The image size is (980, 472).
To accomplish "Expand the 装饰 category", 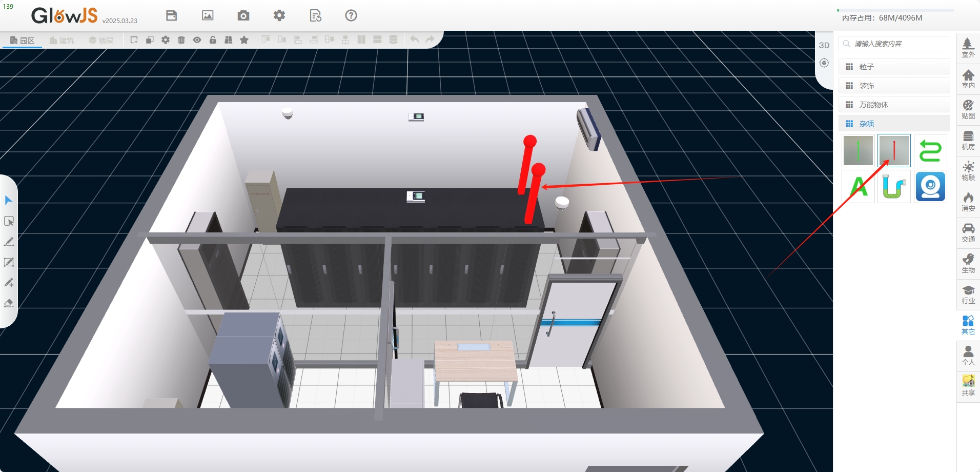I will point(894,86).
